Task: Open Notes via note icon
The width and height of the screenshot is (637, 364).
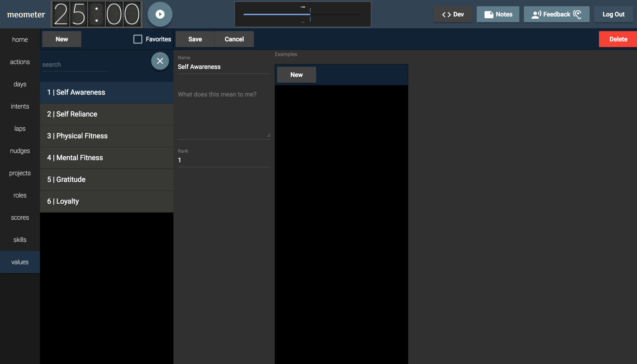Action: pos(488,14)
